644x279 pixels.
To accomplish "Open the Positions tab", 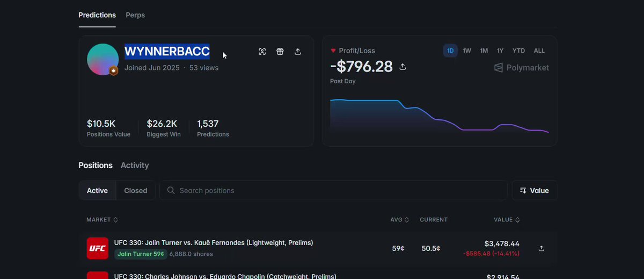I will click(x=96, y=165).
